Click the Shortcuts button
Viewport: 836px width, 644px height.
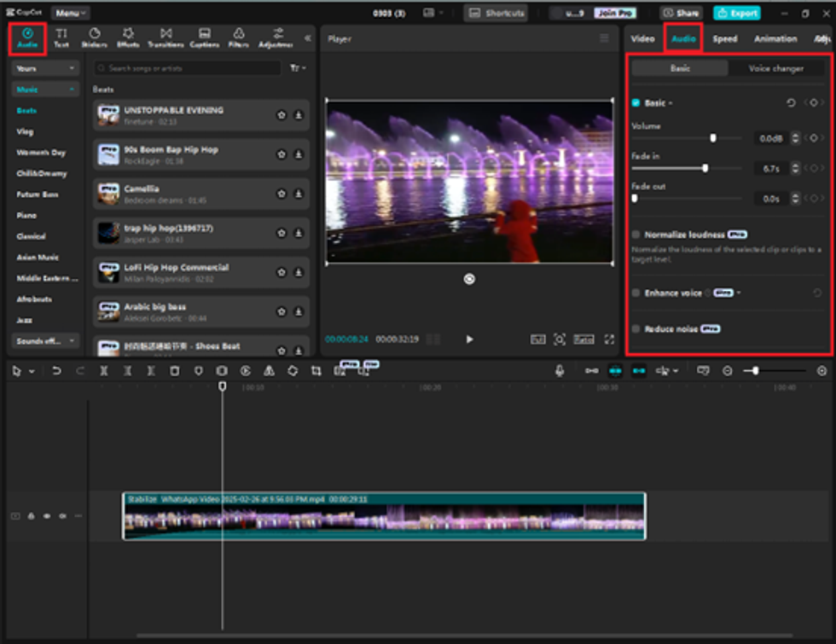point(496,13)
